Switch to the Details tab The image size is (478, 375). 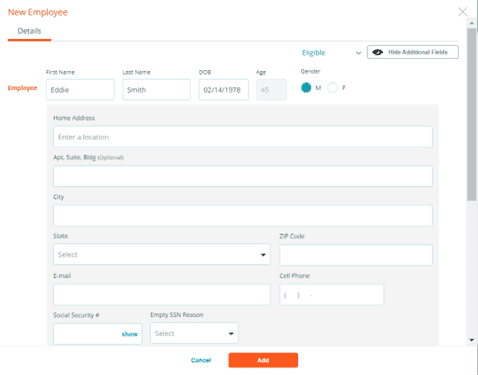[29, 31]
